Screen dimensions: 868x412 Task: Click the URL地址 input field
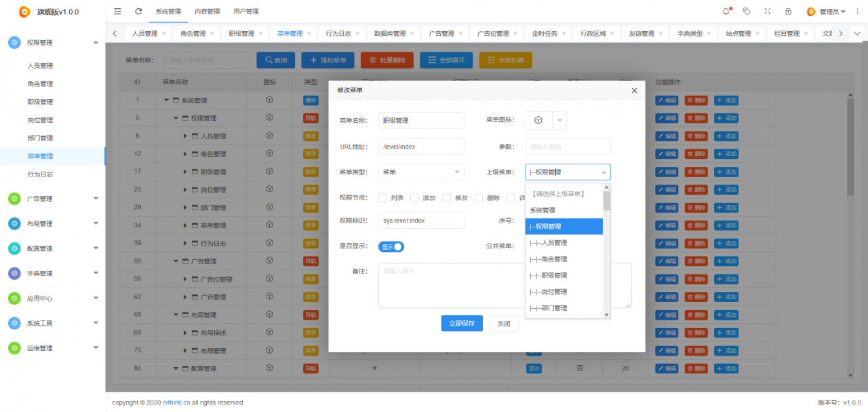(420, 147)
